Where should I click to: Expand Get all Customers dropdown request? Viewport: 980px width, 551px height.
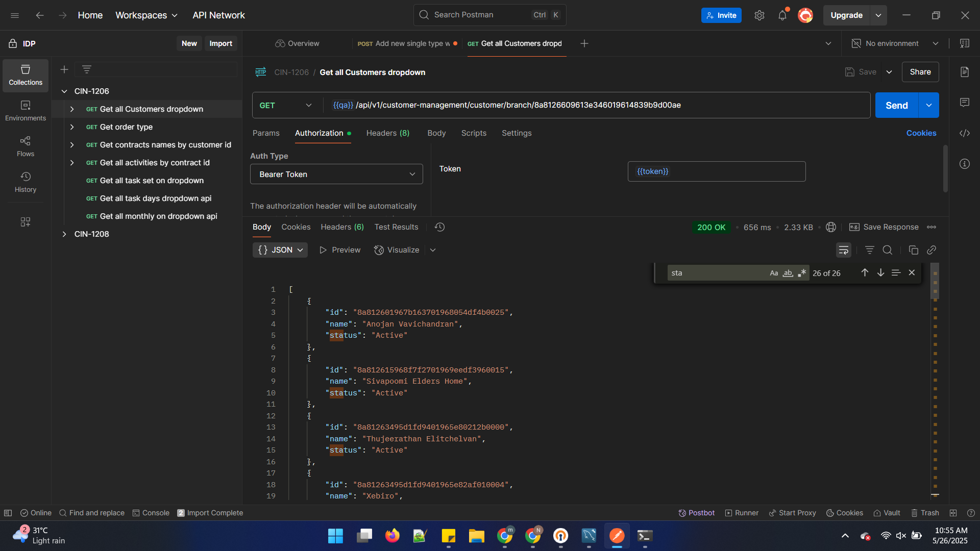coord(72,109)
